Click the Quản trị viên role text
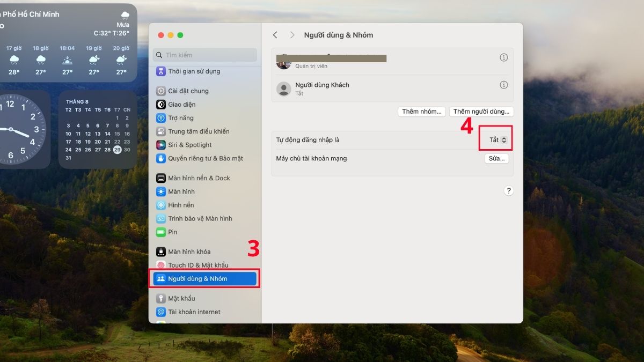Screen dimensions: 644x362 [x=311, y=67]
